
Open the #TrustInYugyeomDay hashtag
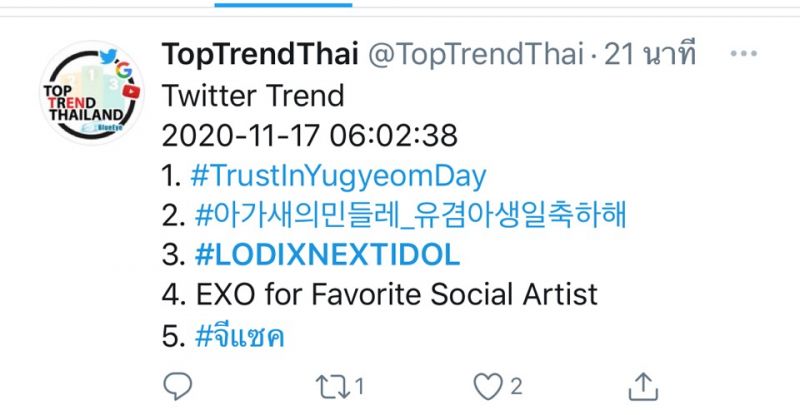click(337, 177)
